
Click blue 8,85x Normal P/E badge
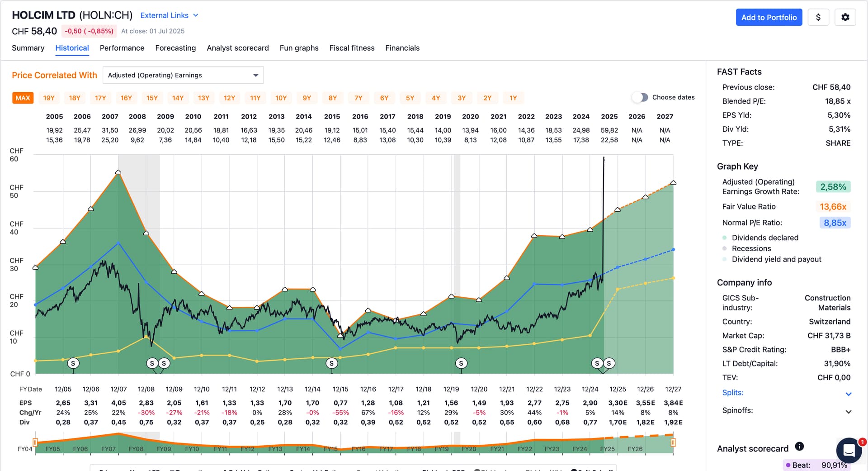tap(835, 223)
